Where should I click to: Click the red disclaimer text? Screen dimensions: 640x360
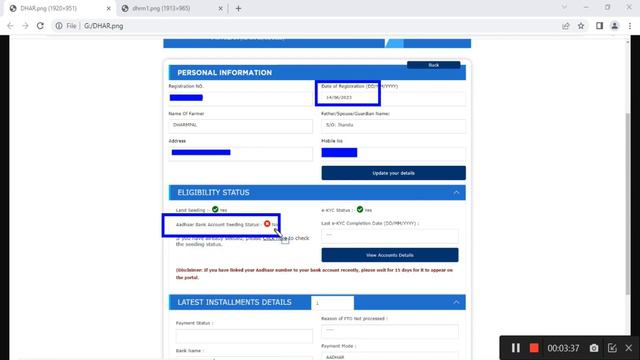[314, 273]
